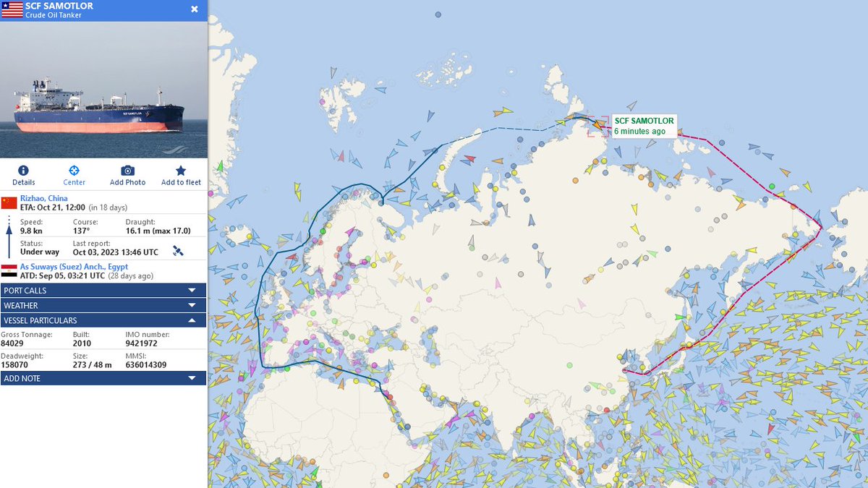This screenshot has width=868, height=488.
Task: Click the Course 137° value
Action: click(81, 231)
